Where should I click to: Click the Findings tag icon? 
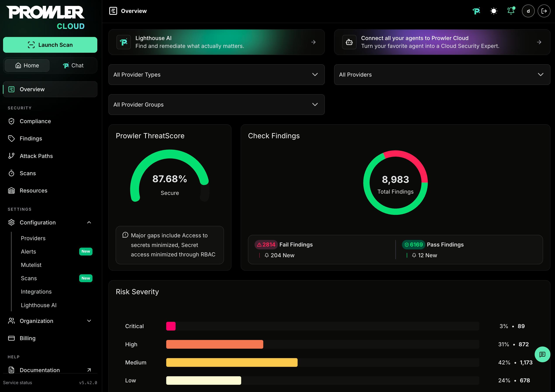(x=11, y=138)
